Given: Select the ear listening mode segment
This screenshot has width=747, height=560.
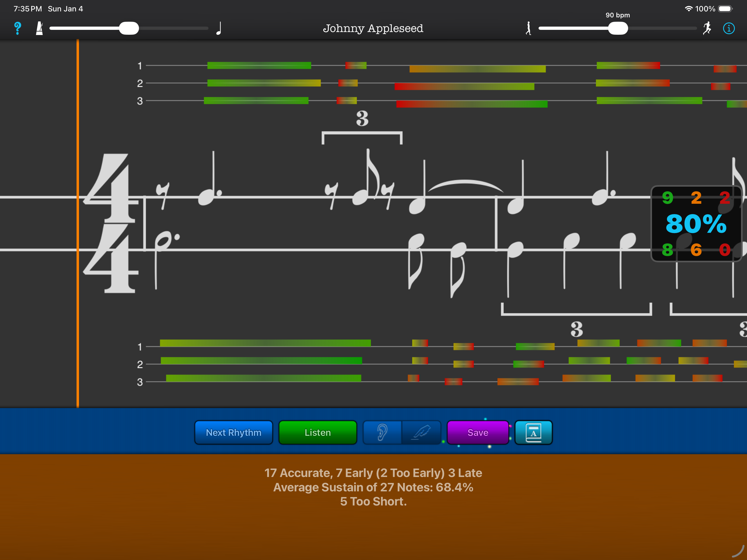Looking at the screenshot, I should coord(382,432).
